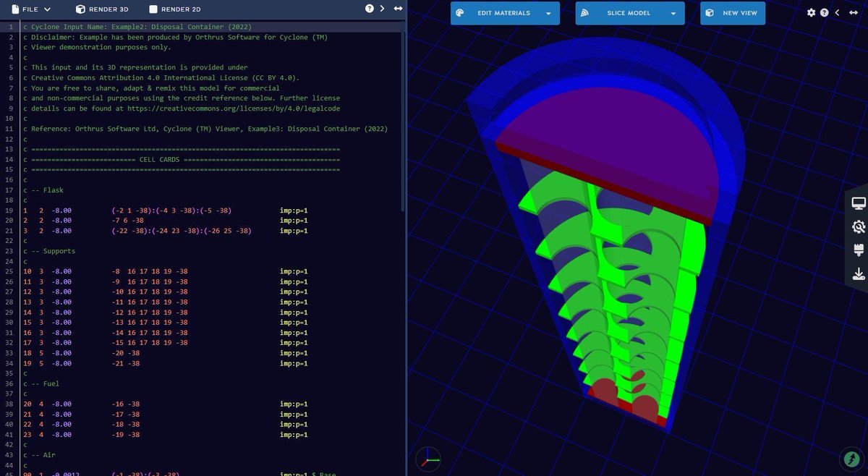Click the axis orientation gizmo
Image resolution: width=868 pixels, height=476 pixels.
pyautogui.click(x=428, y=458)
